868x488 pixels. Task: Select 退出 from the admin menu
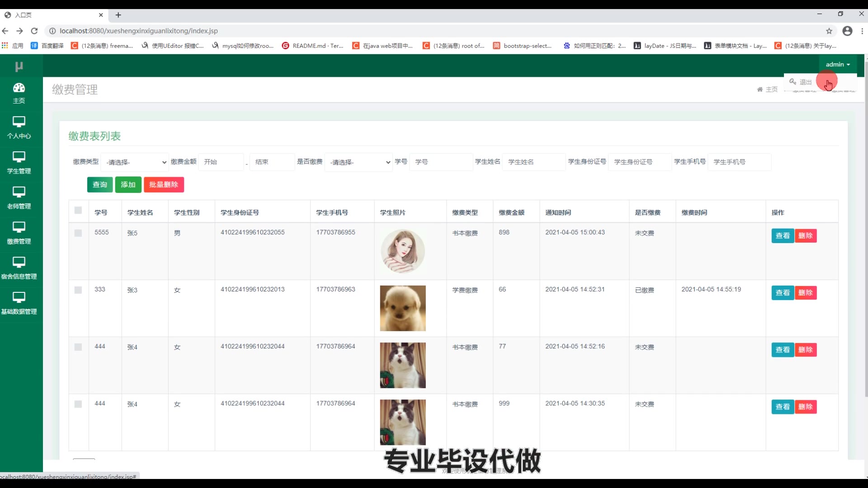[805, 82]
